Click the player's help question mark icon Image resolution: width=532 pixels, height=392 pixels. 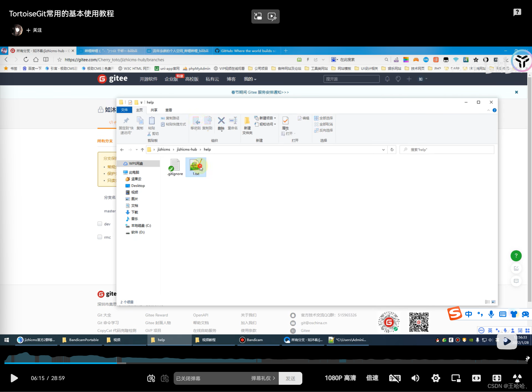(517, 12)
